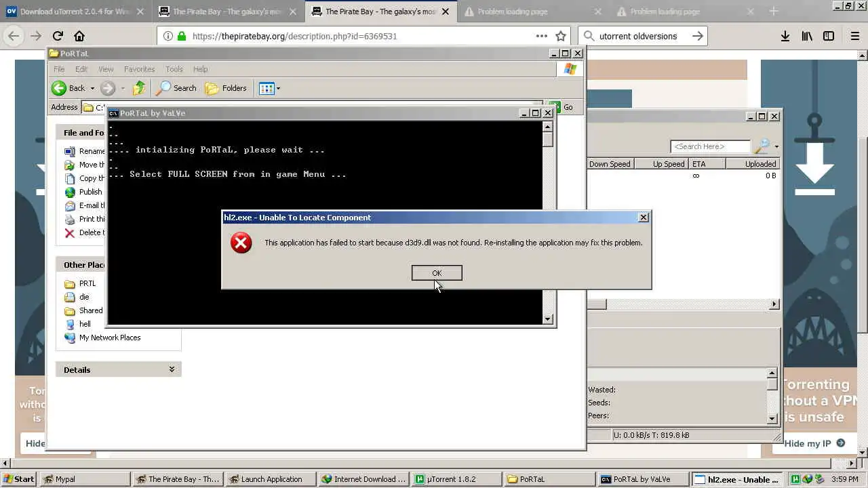The width and height of the screenshot is (868, 488).
Task: Click the E-mail this file icon
Action: [70, 205]
